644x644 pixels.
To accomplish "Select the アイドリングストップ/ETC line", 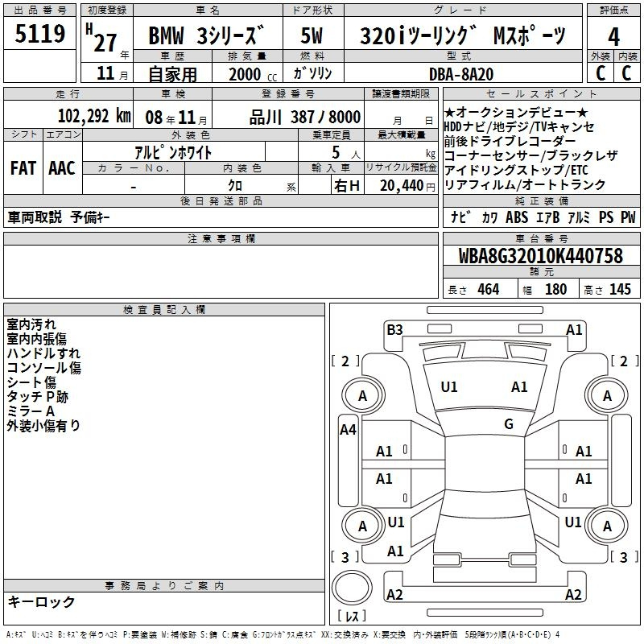I will (x=516, y=170).
